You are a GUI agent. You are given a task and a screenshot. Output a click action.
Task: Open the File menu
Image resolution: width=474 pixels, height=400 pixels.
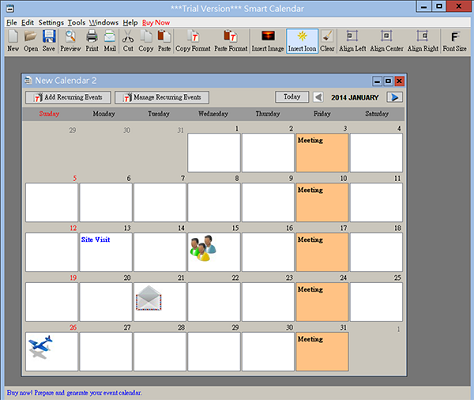[x=12, y=23]
